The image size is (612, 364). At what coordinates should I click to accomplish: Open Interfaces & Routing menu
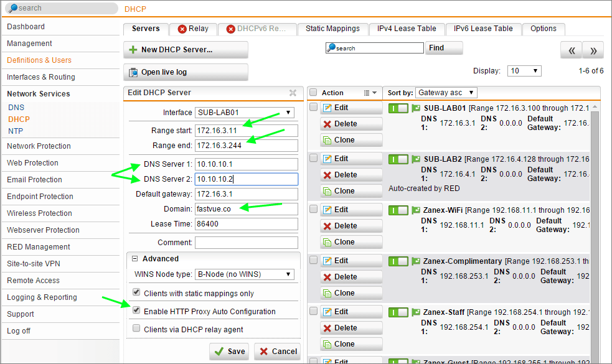41,77
